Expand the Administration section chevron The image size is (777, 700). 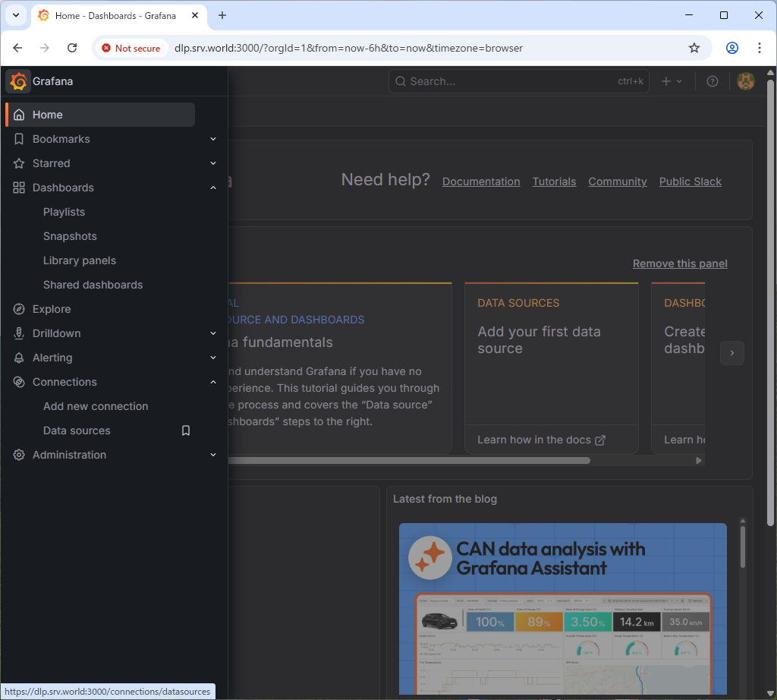click(213, 455)
